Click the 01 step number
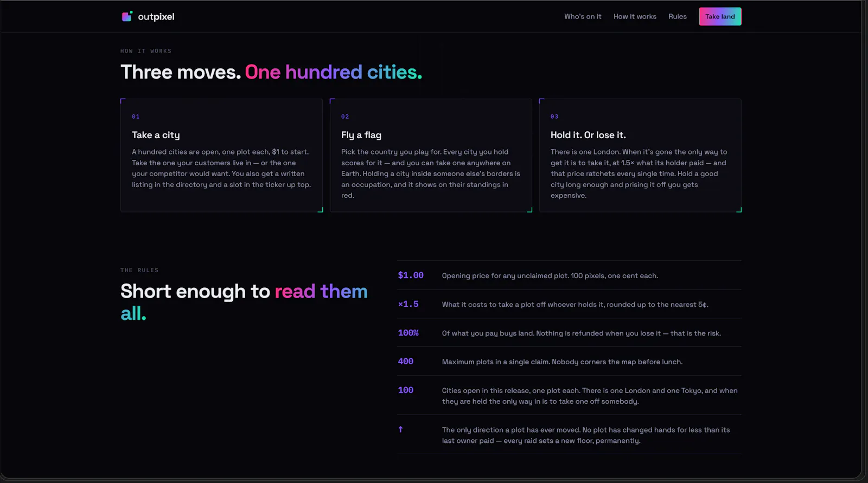Viewport: 868px width, 483px height. coord(136,117)
